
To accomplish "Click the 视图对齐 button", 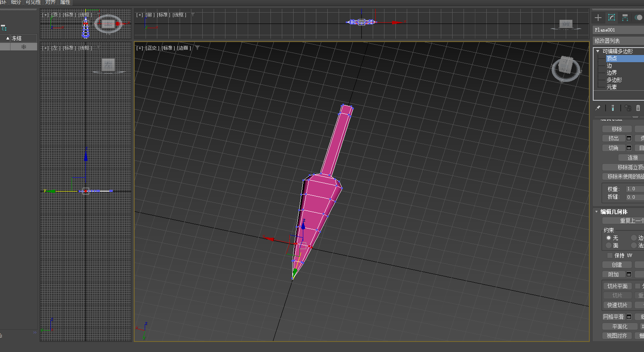I will click(x=617, y=336).
